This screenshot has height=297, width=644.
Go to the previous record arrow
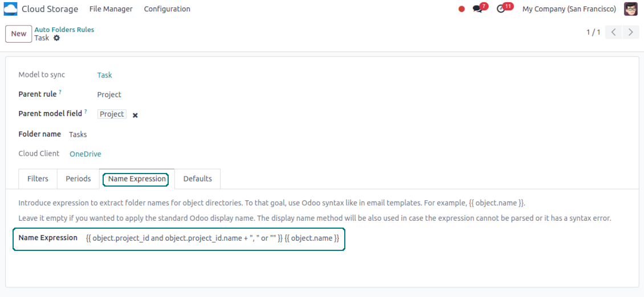613,32
